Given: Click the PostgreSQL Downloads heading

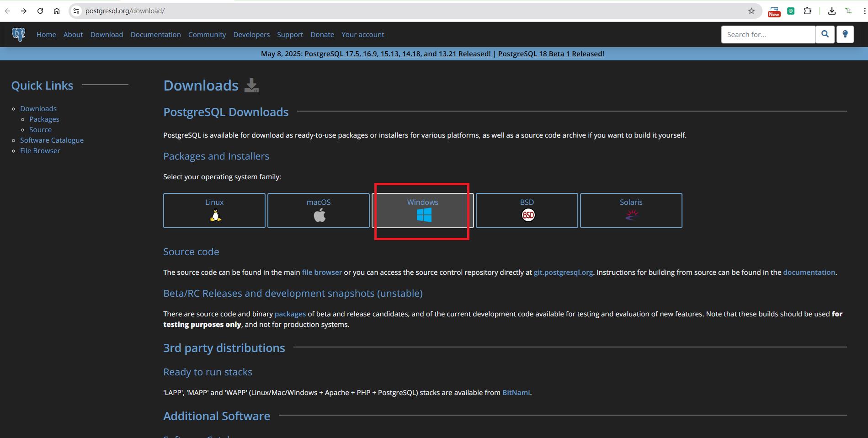Looking at the screenshot, I should tap(226, 112).
